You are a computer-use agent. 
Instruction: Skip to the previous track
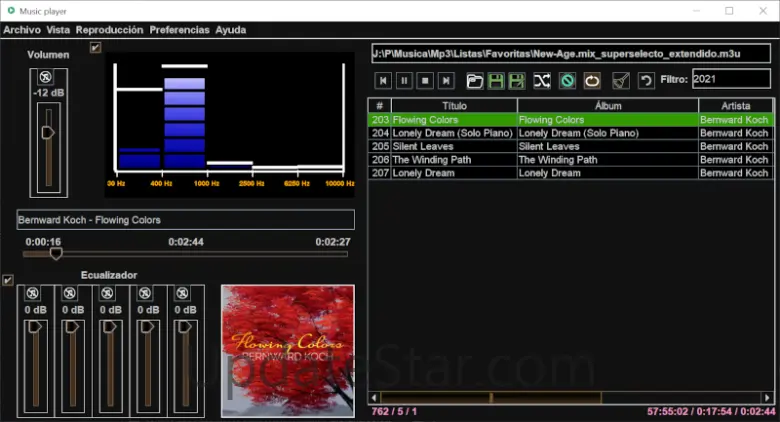coord(383,80)
